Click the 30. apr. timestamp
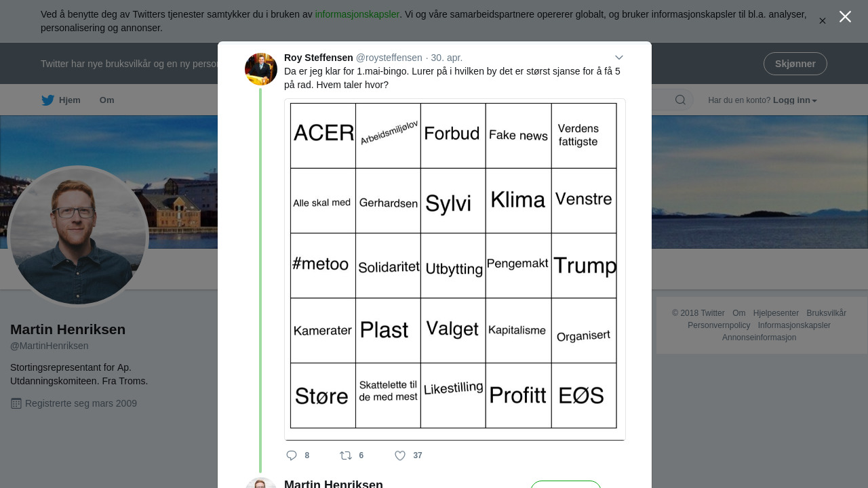The height and width of the screenshot is (488, 868). coord(447,58)
